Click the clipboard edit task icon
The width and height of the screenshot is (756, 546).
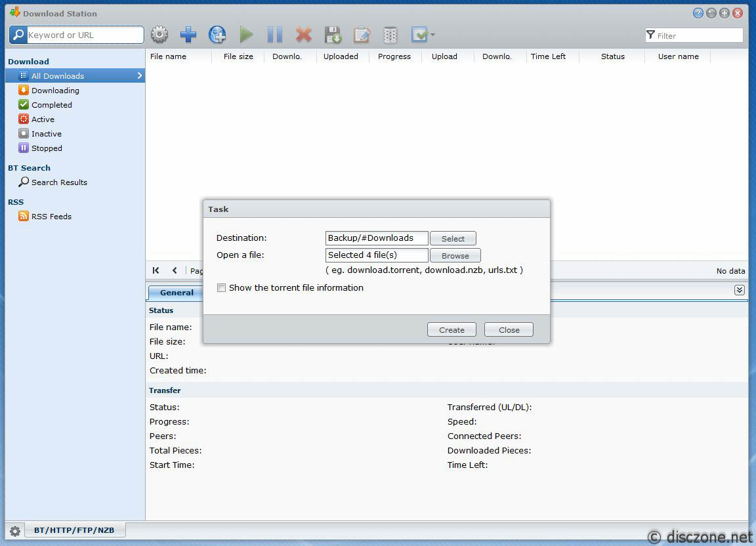(362, 35)
